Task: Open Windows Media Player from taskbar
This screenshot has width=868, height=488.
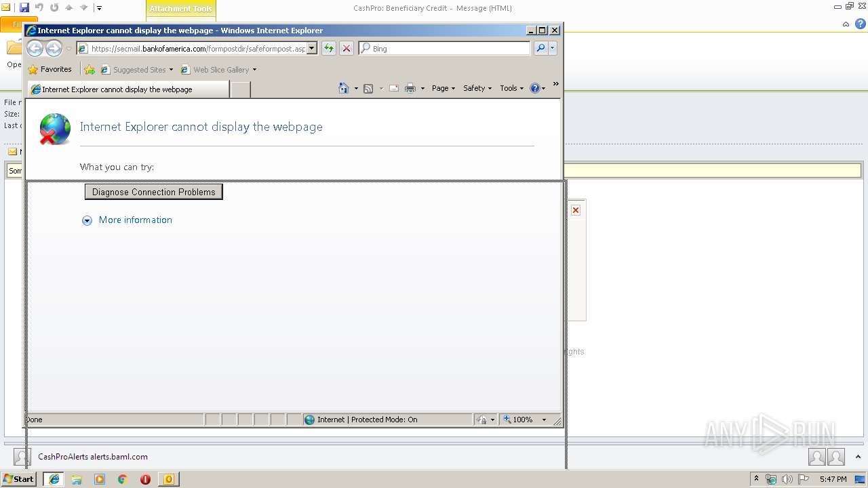Action: pos(100,479)
